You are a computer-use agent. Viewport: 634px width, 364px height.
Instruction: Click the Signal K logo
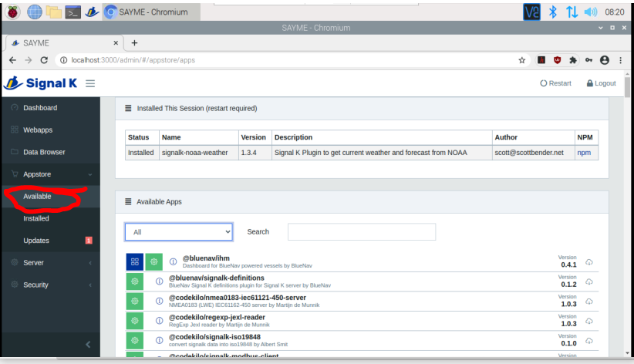tap(41, 83)
